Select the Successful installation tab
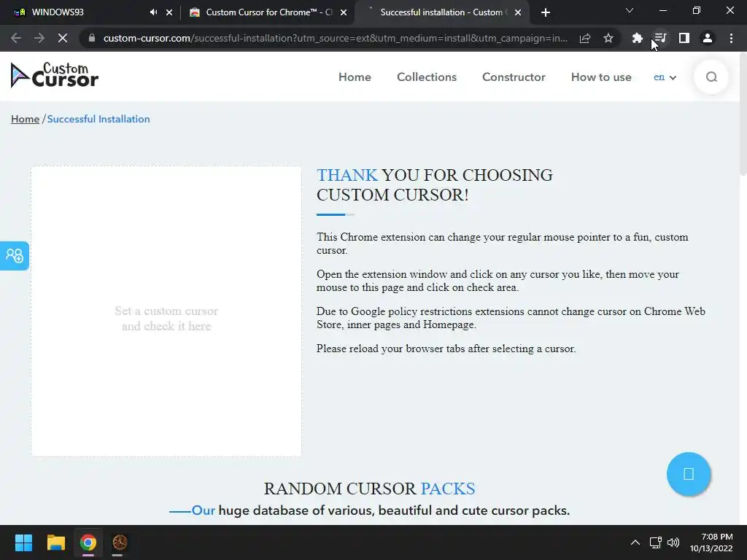Viewport: 747px width, 560px height. point(441,12)
